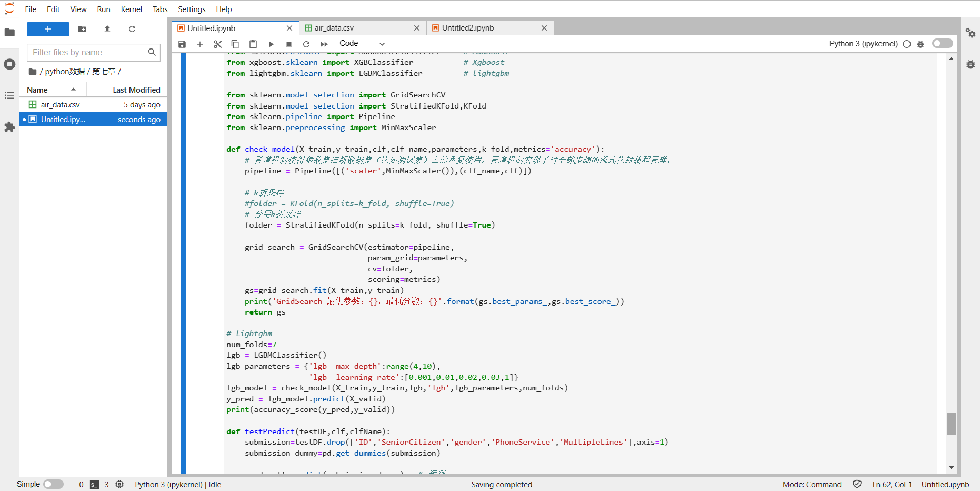Create a new folder icon

click(x=82, y=29)
